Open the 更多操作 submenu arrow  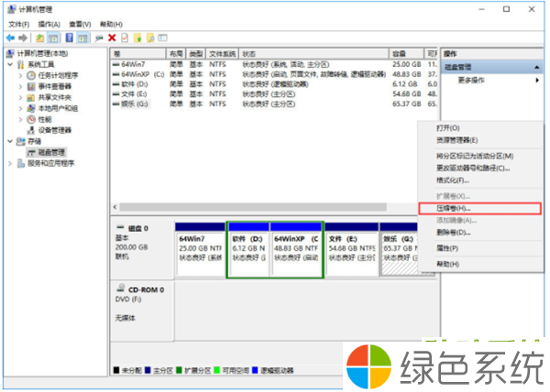(x=537, y=81)
